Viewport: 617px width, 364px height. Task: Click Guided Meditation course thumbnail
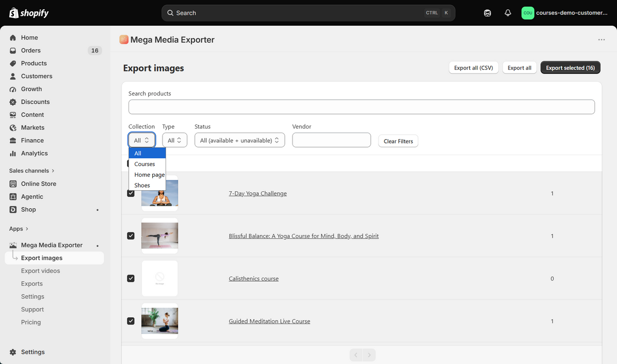[x=160, y=321]
